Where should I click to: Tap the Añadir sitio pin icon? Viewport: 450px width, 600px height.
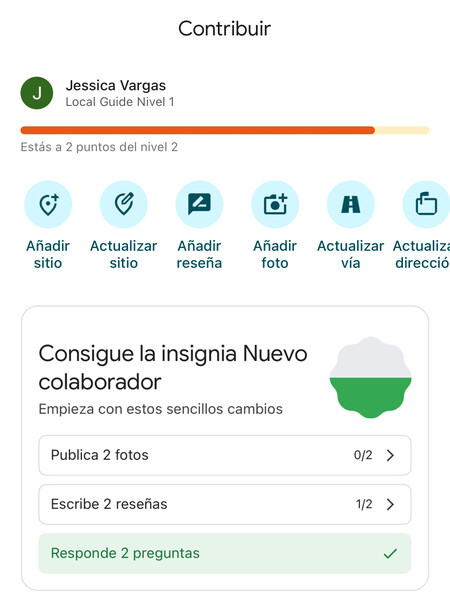(x=48, y=204)
